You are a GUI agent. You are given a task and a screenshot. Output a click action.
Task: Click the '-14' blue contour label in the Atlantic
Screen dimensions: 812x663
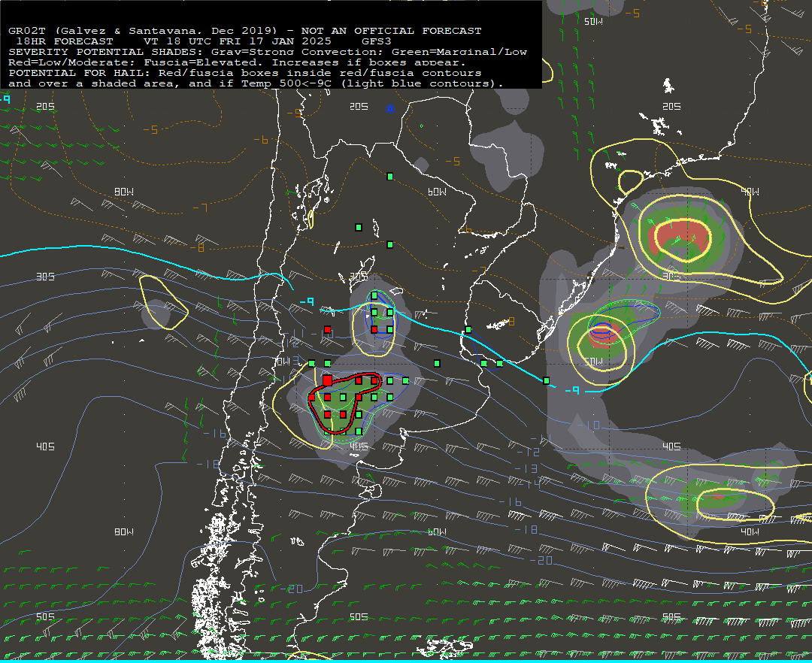click(x=529, y=484)
